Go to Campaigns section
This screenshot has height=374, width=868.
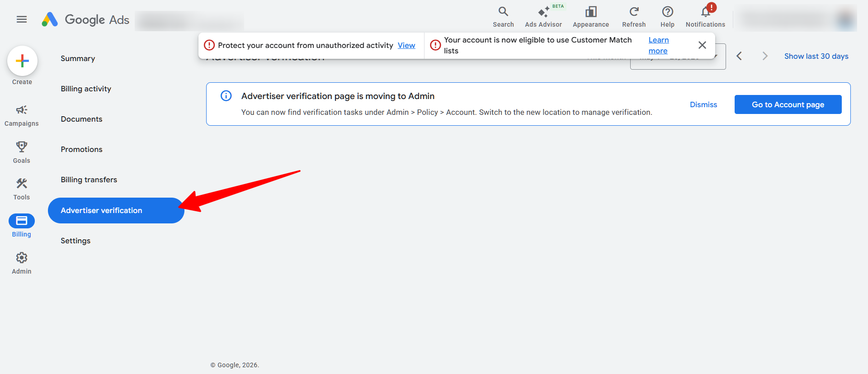point(22,116)
